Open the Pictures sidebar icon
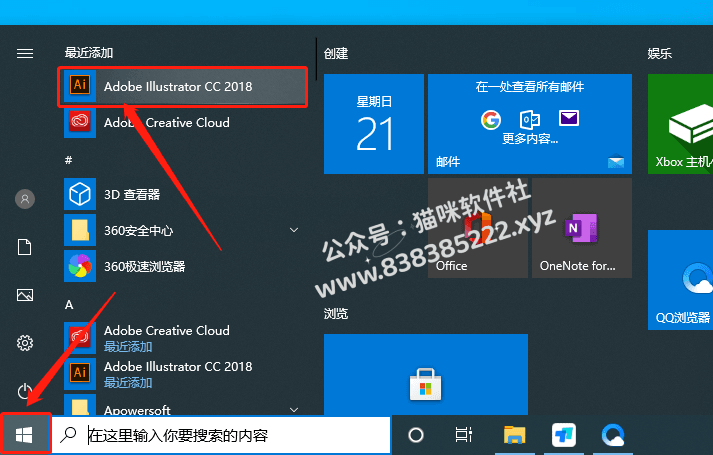Viewport: 713px width, 455px height. pos(25,295)
